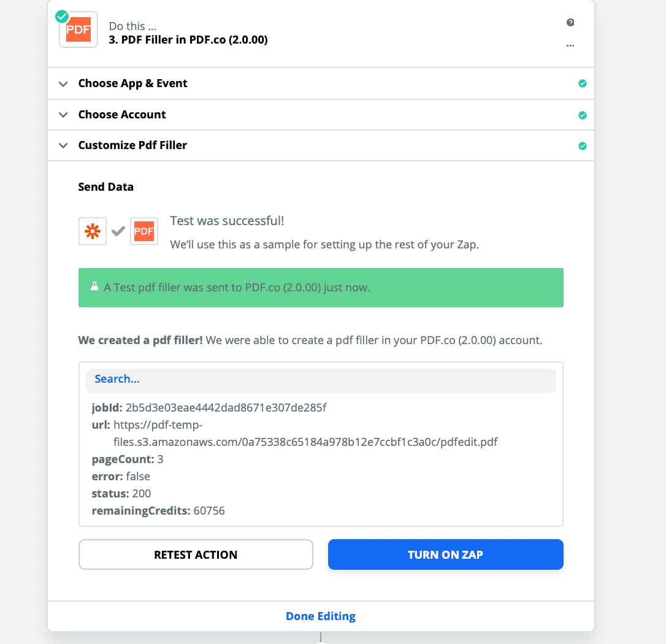Click the pdfedit.pdf url value in results
Image resolution: width=666 pixels, height=644 pixels.
point(305,442)
